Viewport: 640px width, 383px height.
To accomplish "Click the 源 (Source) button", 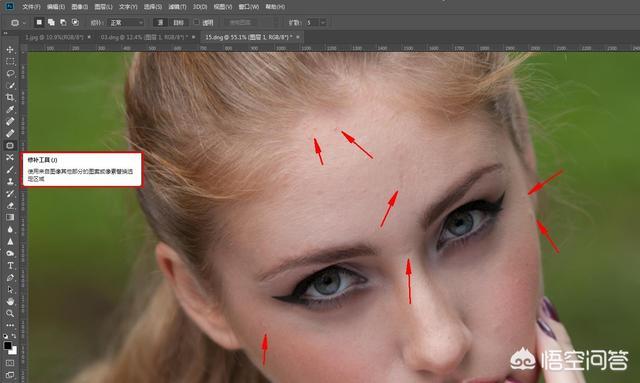I will [x=160, y=23].
